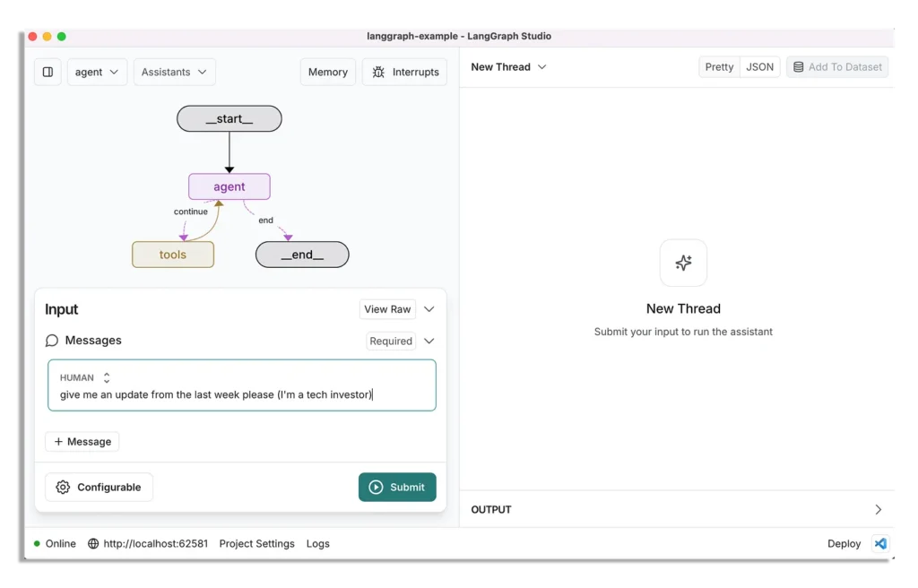Click Add To Dataset button
Image resolution: width=918 pixels, height=588 pixels.
pyautogui.click(x=838, y=66)
